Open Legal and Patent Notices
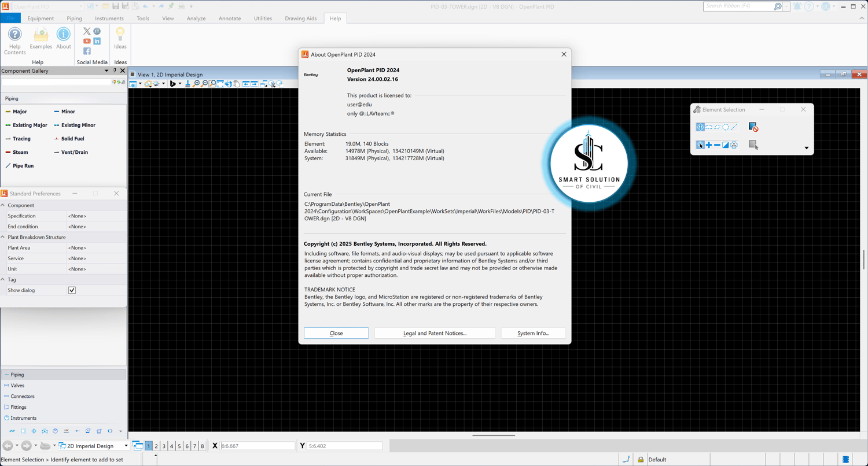868x466 pixels. 435,333
